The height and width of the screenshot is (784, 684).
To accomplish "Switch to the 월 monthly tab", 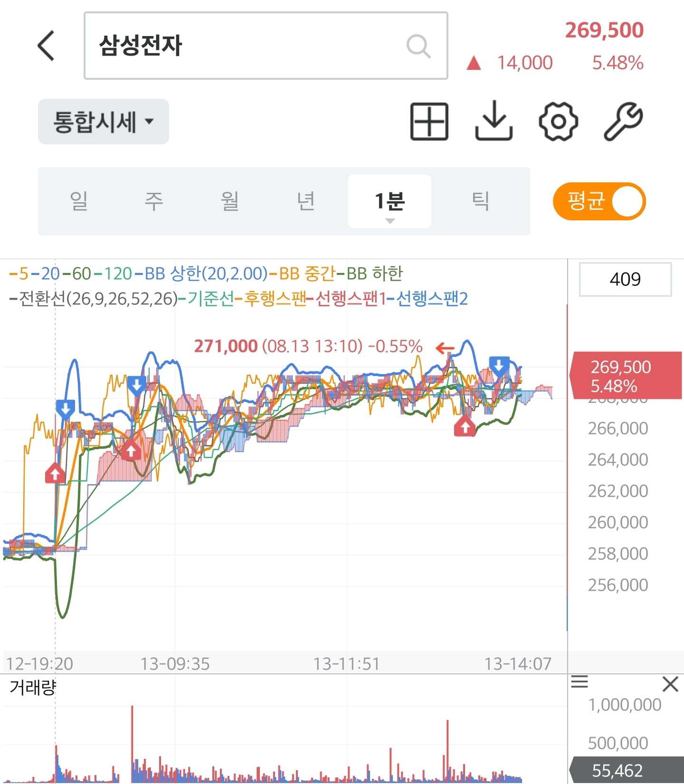I will pos(230,201).
